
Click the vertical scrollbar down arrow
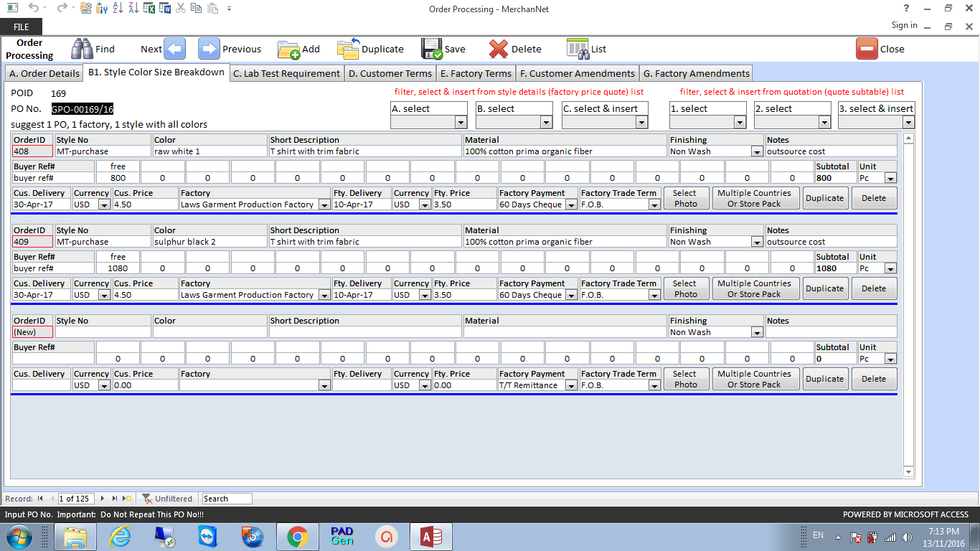click(908, 472)
